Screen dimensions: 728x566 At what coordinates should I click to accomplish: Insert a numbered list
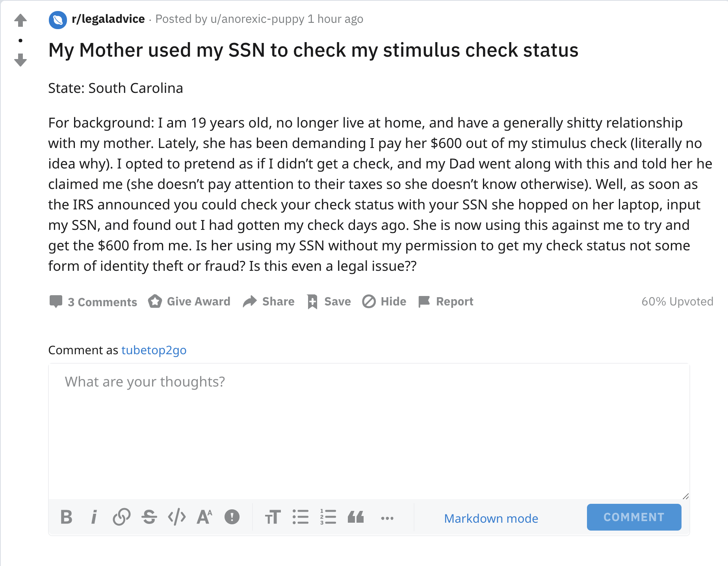(x=328, y=517)
